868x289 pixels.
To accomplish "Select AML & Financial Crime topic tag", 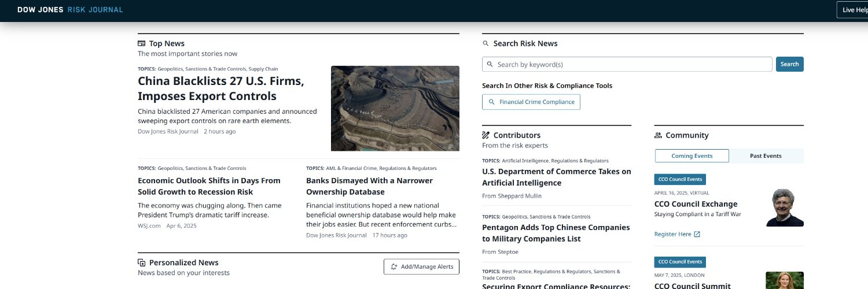I will tap(351, 168).
